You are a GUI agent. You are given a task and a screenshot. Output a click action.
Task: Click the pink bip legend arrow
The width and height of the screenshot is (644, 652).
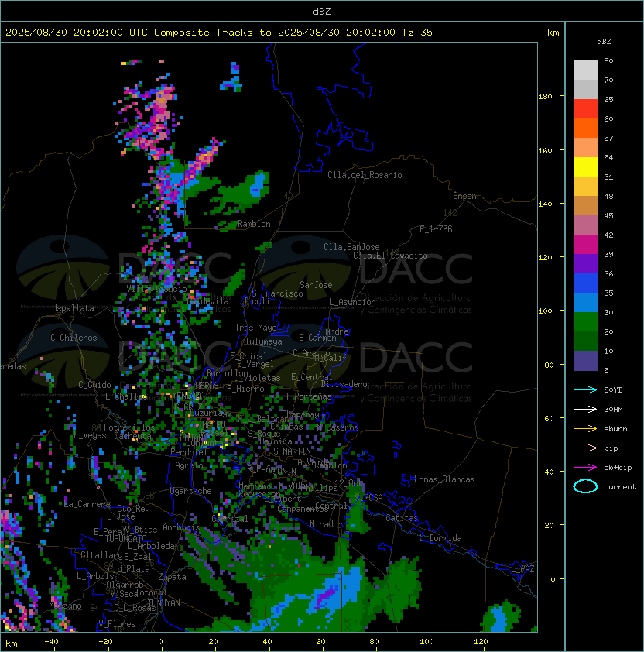(x=585, y=448)
